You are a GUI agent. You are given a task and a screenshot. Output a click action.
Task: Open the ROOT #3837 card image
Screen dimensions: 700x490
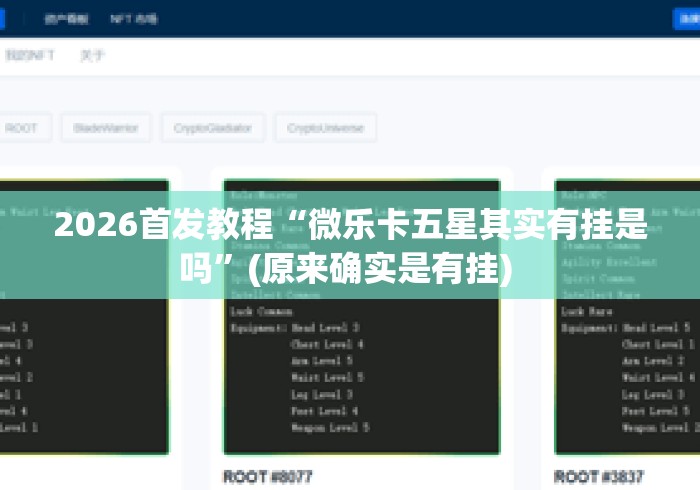(627, 317)
